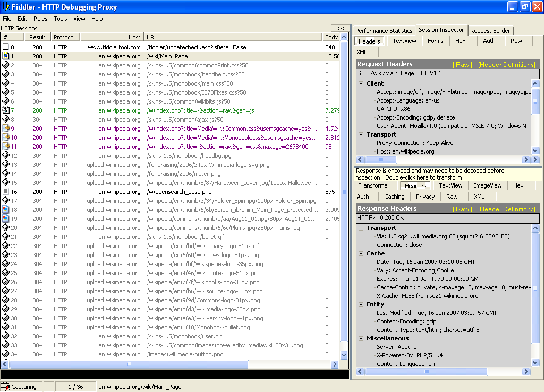Collapse the Client request headers group
Viewport: 544px width, 392px height.
[361, 83]
